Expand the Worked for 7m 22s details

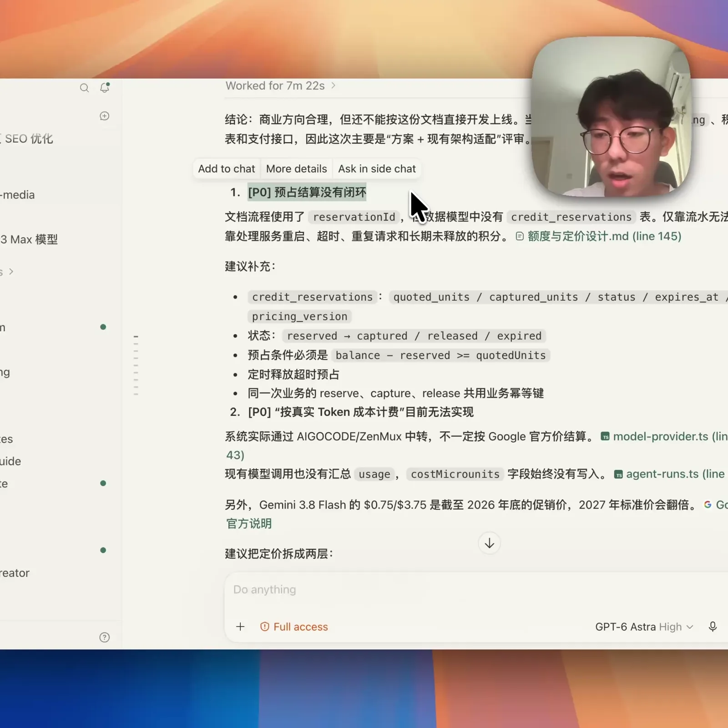point(280,86)
